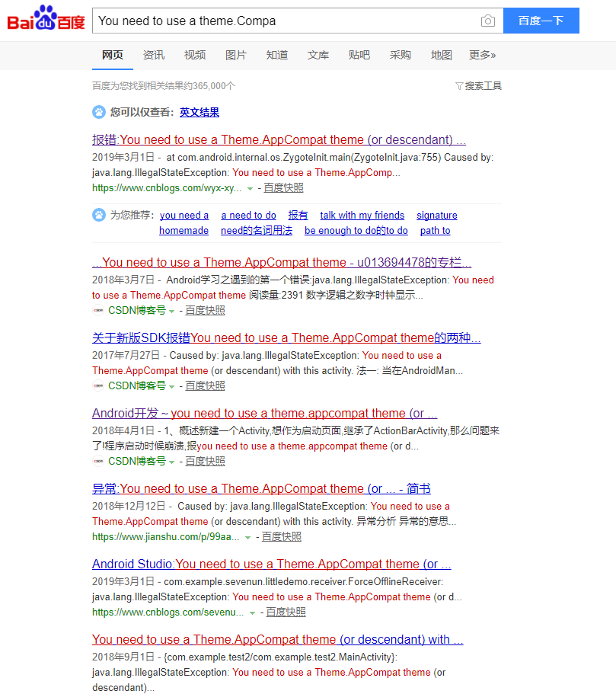This screenshot has height=694, width=616.
Task: Open 搜索工具 search tools
Action: coord(483,86)
